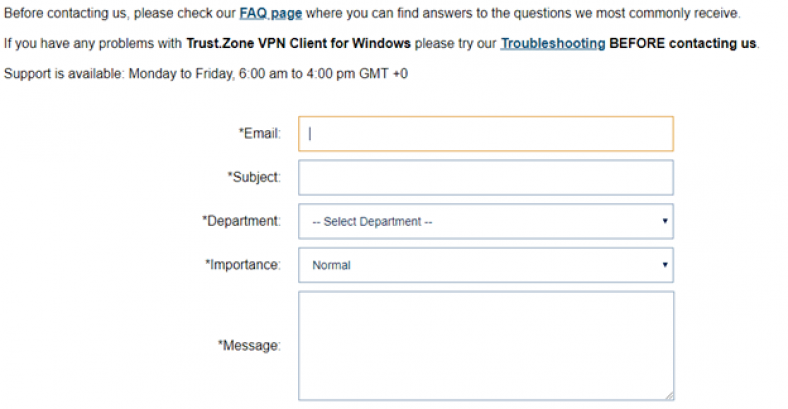The image size is (788, 409).
Task: Focus the Email input field
Action: point(485,134)
